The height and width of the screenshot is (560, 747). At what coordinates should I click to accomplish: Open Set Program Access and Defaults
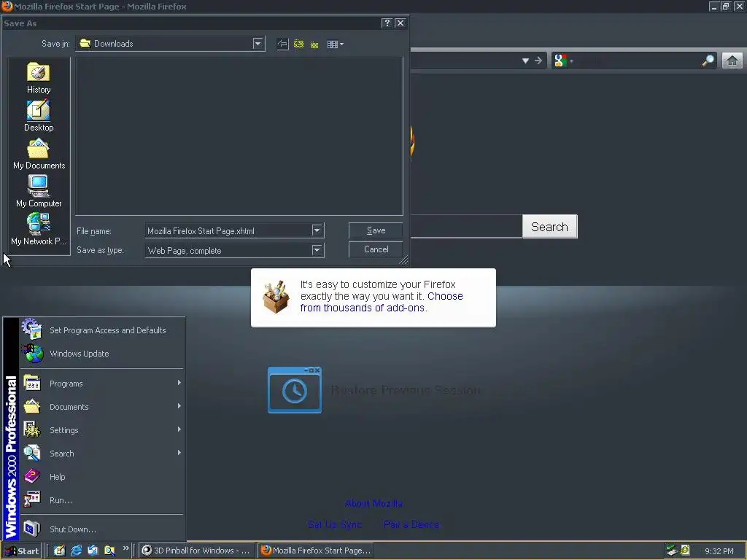(x=102, y=330)
